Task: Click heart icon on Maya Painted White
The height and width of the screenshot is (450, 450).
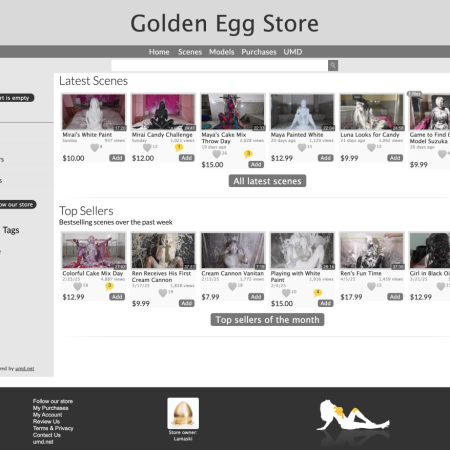Action: [302, 147]
